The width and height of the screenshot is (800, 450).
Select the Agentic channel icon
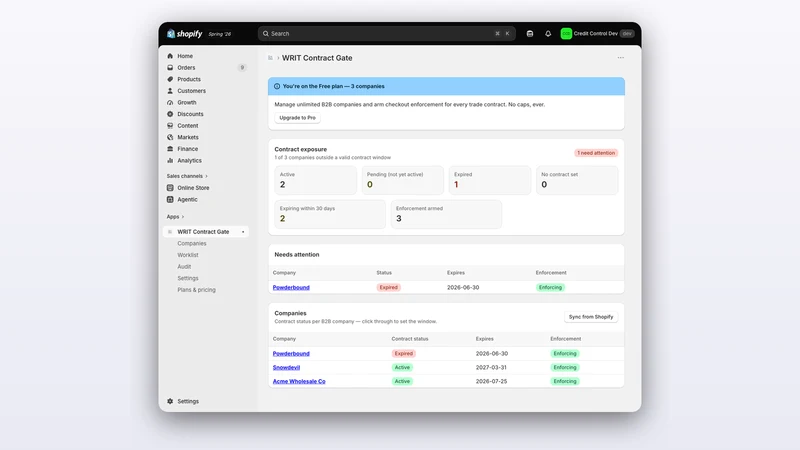click(170, 199)
